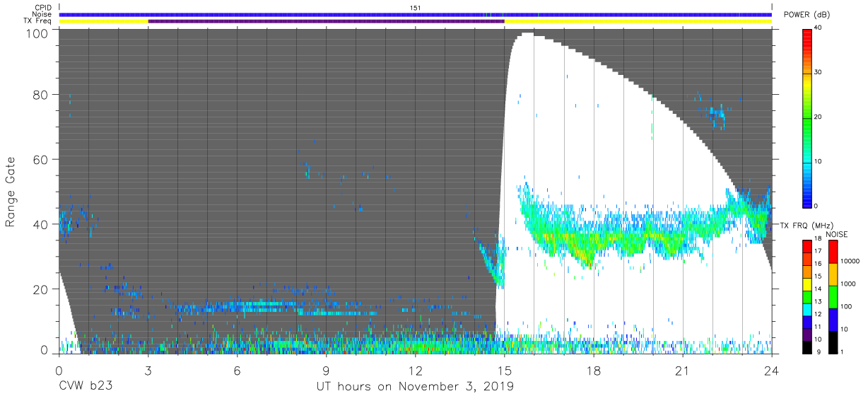
Task: Click the Noise row label at top left
Action: (x=42, y=14)
